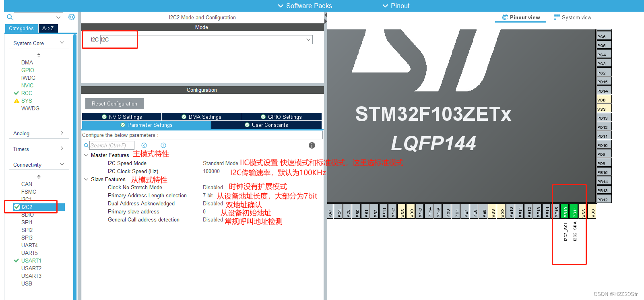
Task: Open the Software Packs dropdown menu
Action: [305, 6]
